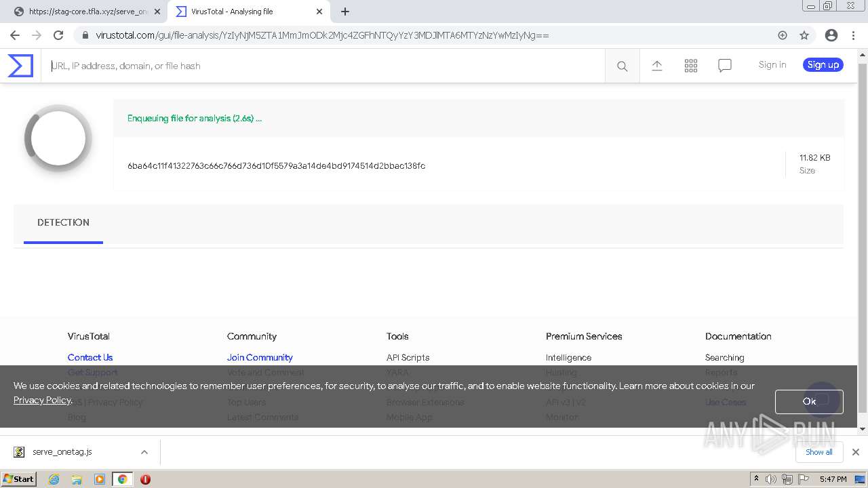Viewport: 868px width, 488px height.
Task: Reload the page
Action: (58, 35)
